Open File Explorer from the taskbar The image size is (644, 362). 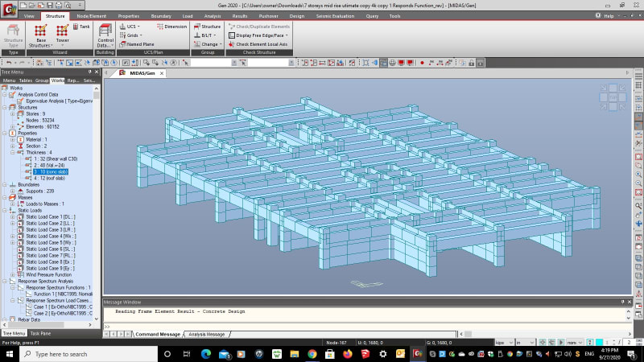point(295,354)
